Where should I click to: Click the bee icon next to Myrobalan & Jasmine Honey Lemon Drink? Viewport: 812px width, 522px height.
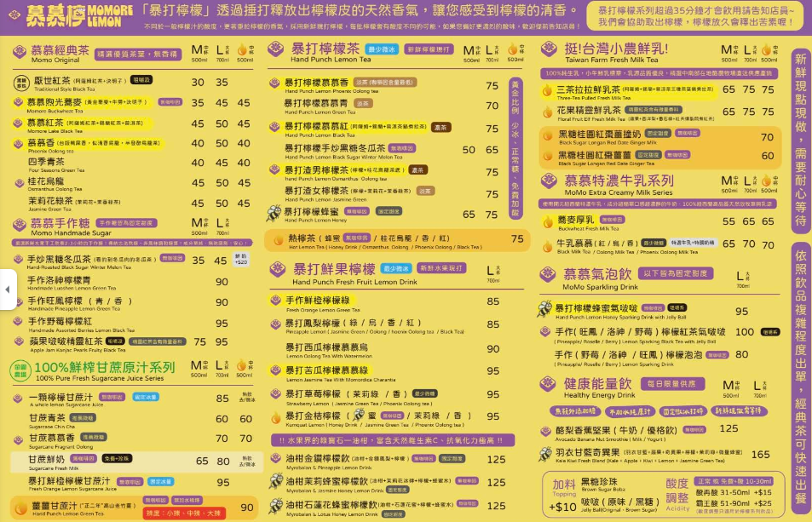click(x=276, y=481)
